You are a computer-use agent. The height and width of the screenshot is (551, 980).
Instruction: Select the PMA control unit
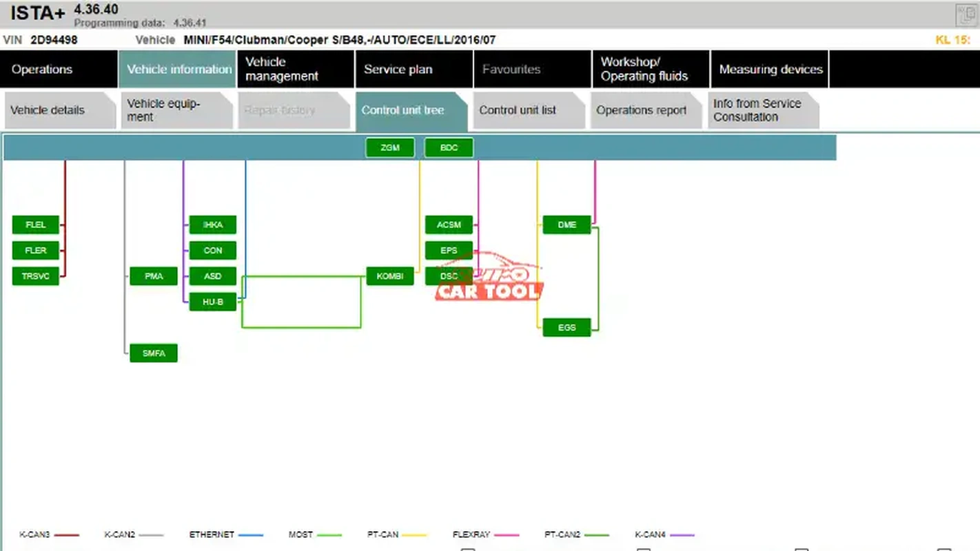(x=154, y=276)
